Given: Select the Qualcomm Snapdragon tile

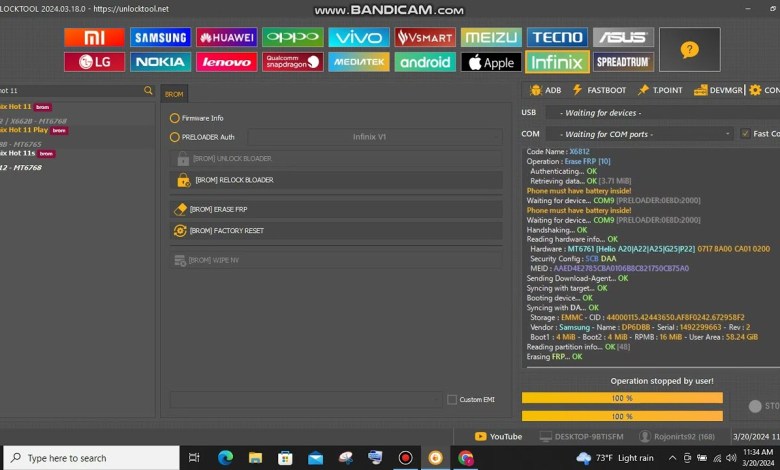Looking at the screenshot, I should (x=292, y=62).
